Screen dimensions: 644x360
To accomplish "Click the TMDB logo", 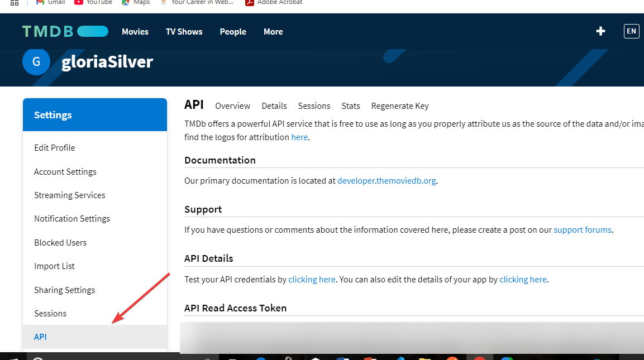I will pos(65,31).
